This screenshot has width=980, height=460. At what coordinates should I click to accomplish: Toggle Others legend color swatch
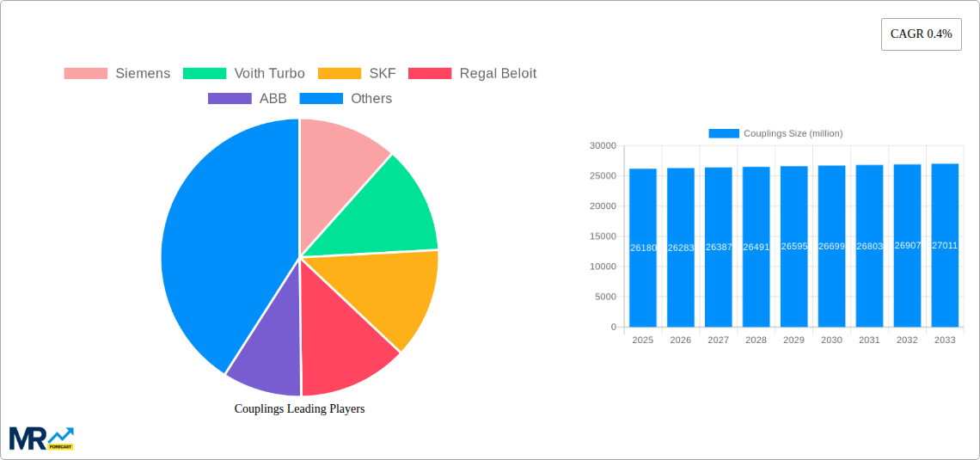(x=322, y=99)
